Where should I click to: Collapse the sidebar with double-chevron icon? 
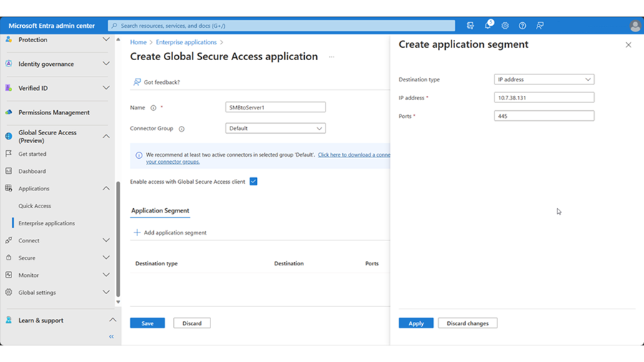click(112, 336)
